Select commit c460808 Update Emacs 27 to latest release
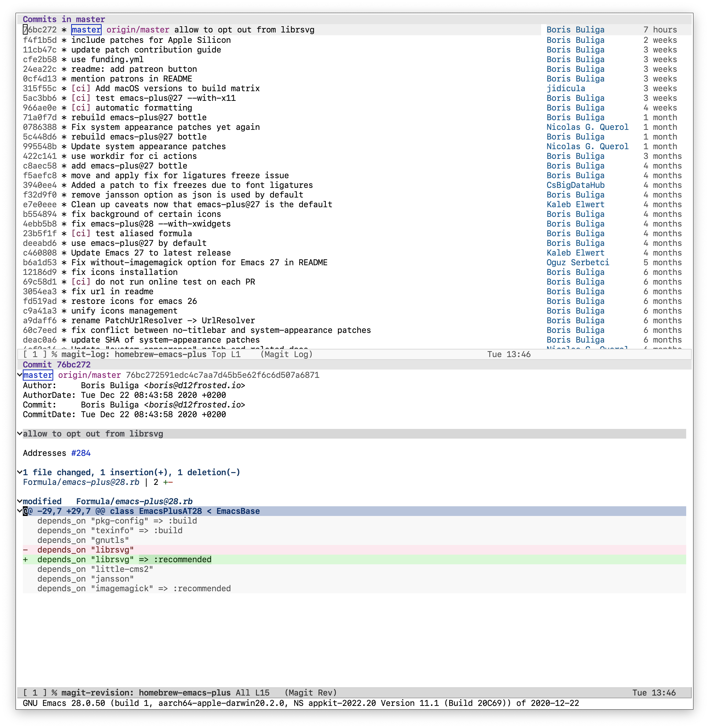The width and height of the screenshot is (709, 728). click(x=126, y=253)
